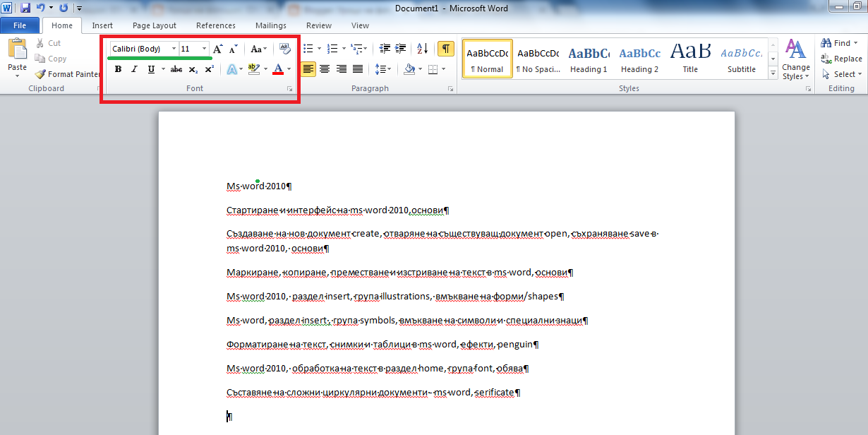Apply the Heading 1 style
This screenshot has height=435, width=868.
(589, 59)
